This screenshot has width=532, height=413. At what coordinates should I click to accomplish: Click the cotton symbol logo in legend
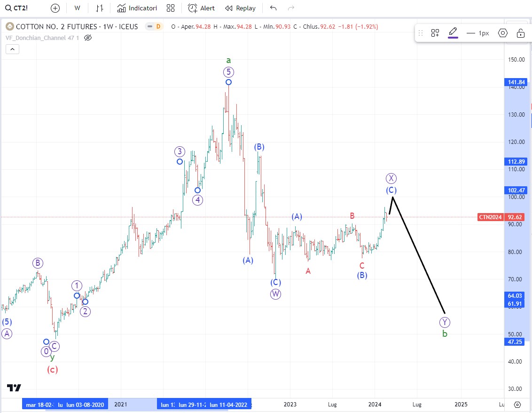pos(10,26)
